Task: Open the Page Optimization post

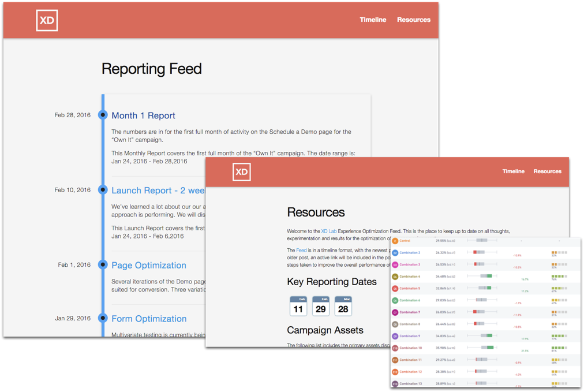Action: pos(149,266)
